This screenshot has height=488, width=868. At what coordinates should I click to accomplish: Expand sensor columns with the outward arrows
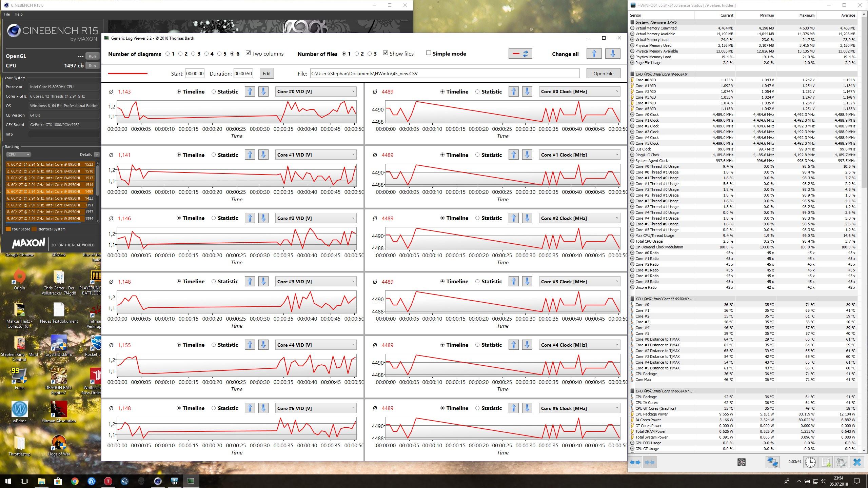pos(635,462)
